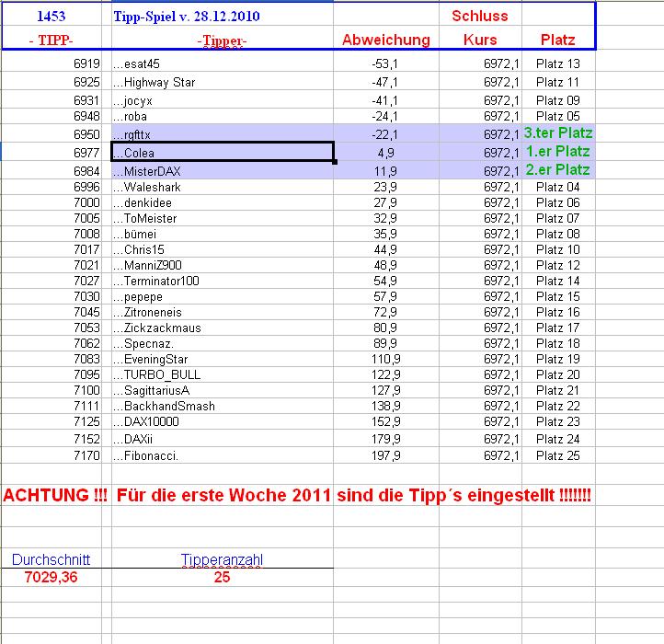The image size is (664, 644).
Task: Click the Fibonacci. tipper cell
Action: tap(223, 455)
